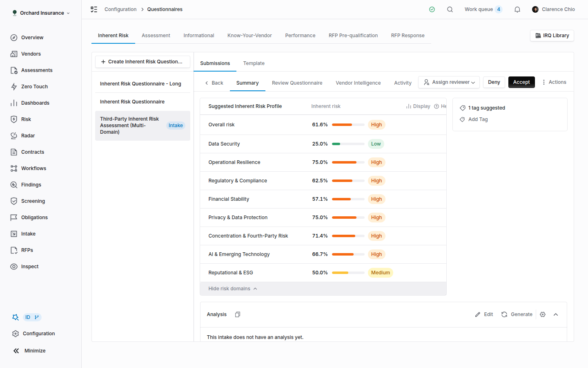588x368 pixels.
Task: Open Screening in the sidebar
Action: tap(33, 201)
